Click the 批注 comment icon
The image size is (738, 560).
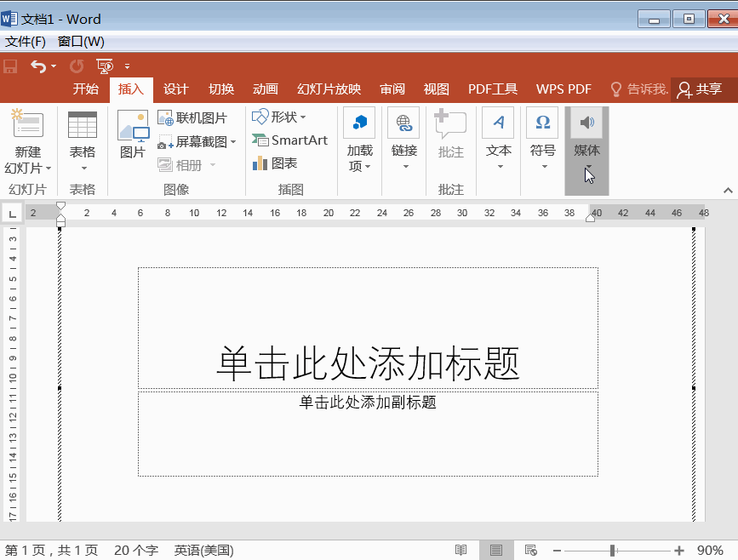click(450, 124)
